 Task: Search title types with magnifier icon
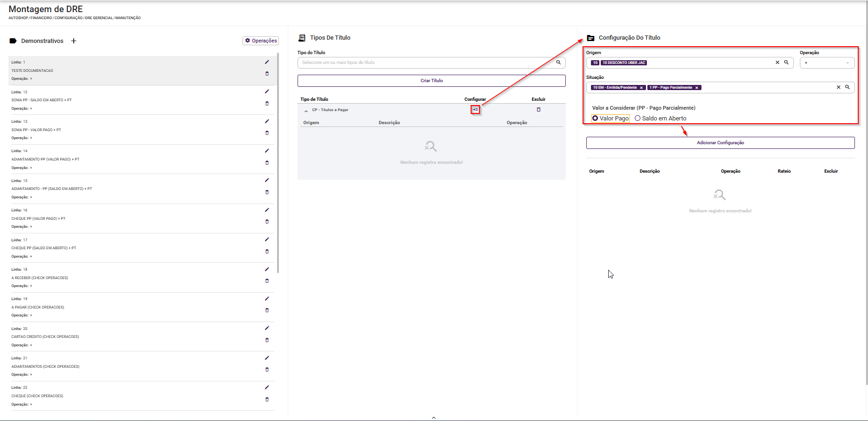pos(558,63)
